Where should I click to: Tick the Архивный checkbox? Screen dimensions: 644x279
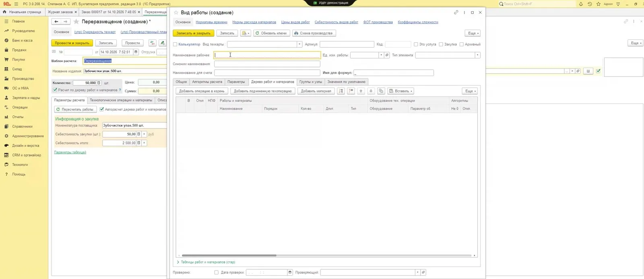click(461, 44)
